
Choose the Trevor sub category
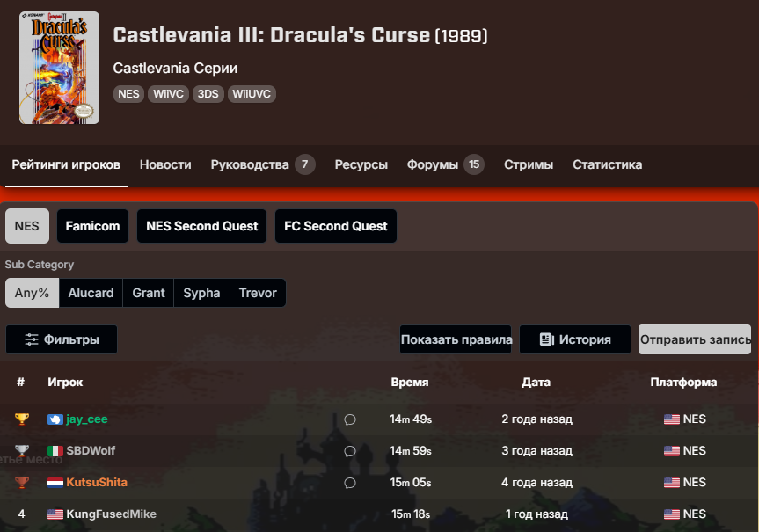click(258, 293)
